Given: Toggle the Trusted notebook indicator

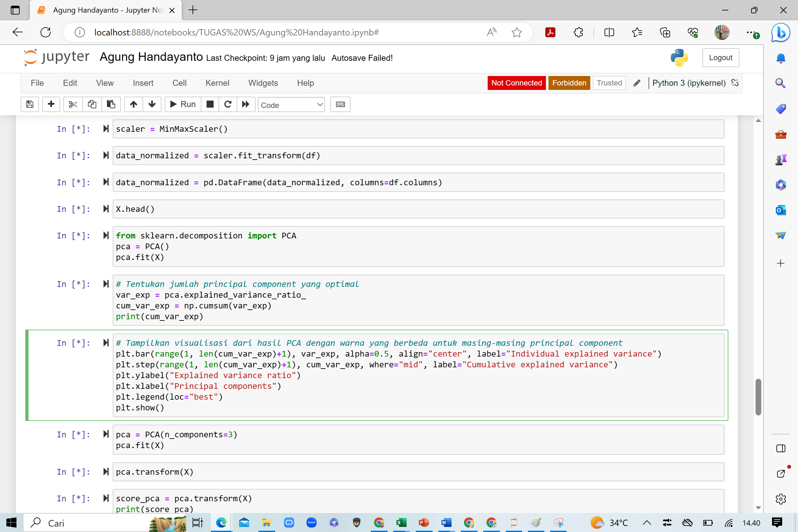Looking at the screenshot, I should tap(609, 83).
